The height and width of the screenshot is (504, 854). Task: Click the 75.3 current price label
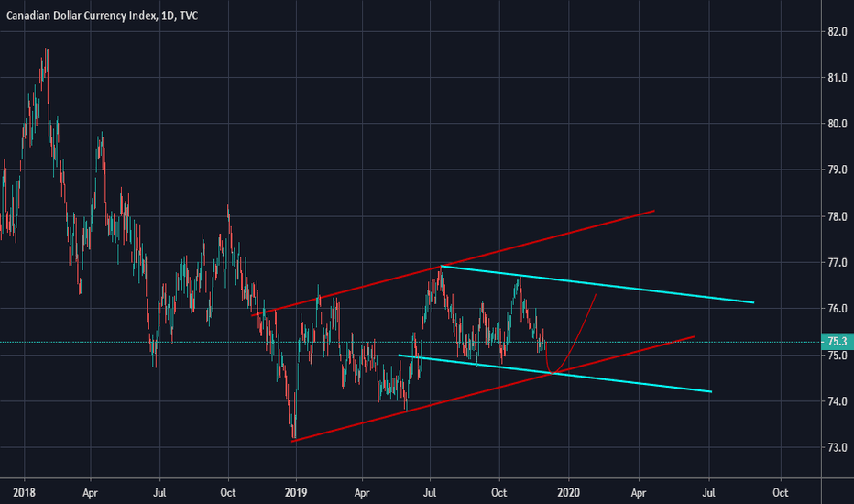pyautogui.click(x=838, y=342)
